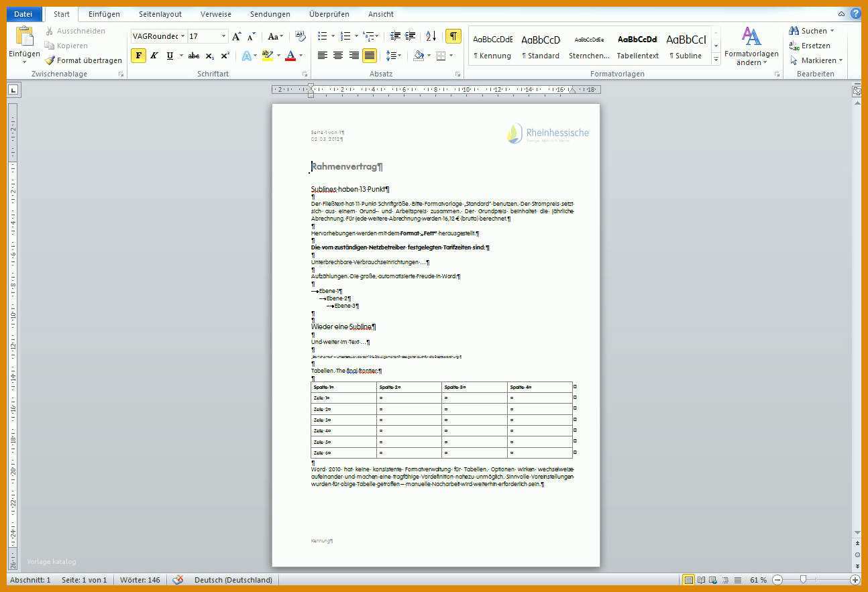868x592 pixels.
Task: Toggle print layout view button
Action: coord(688,580)
